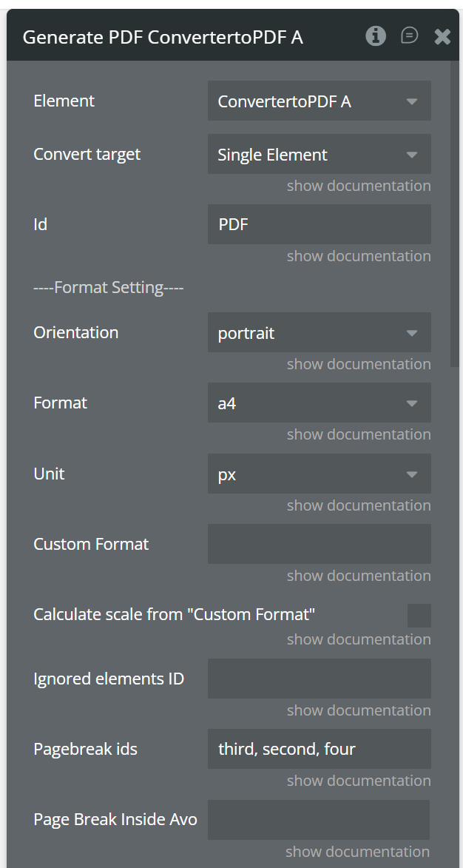Show documentation for the Id field
463x868 pixels.
359,256
